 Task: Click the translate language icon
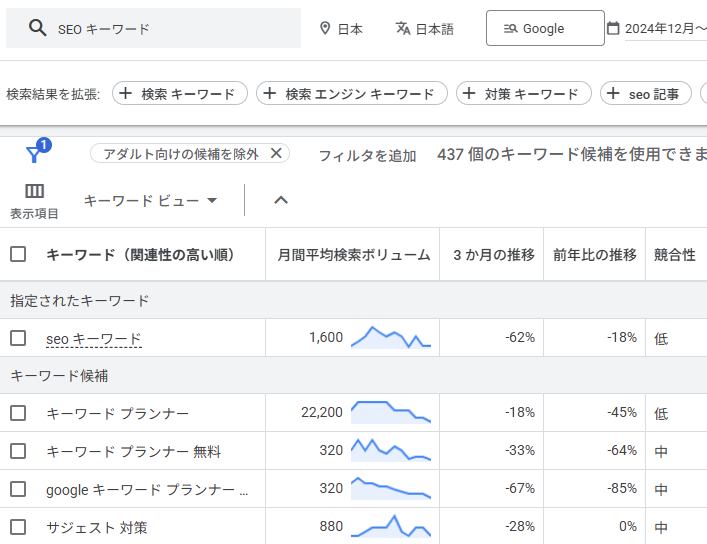point(403,28)
